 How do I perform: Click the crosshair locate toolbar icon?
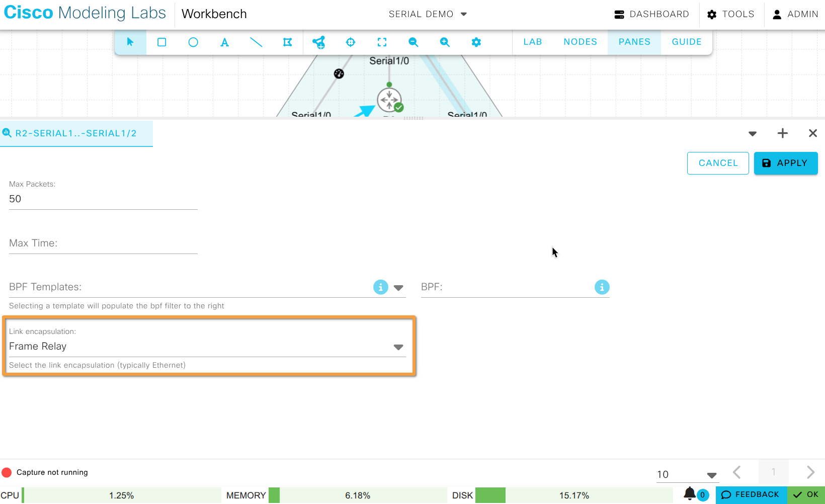pyautogui.click(x=350, y=42)
